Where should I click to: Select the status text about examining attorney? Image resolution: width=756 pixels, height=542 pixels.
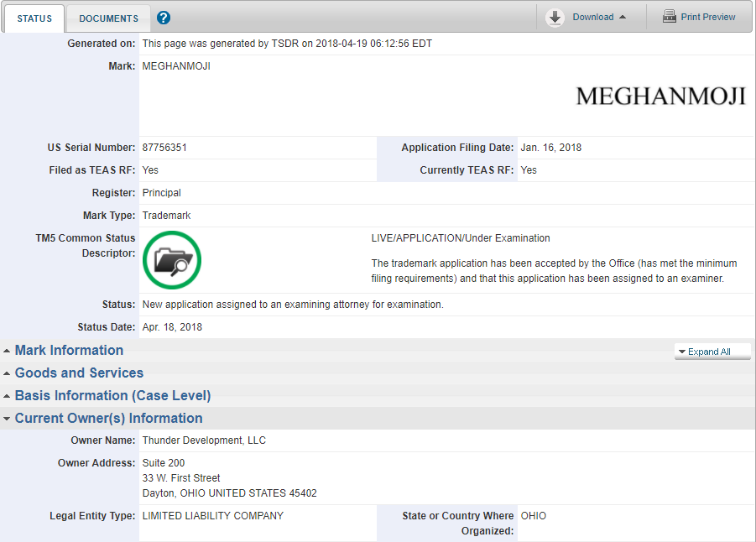coord(293,305)
